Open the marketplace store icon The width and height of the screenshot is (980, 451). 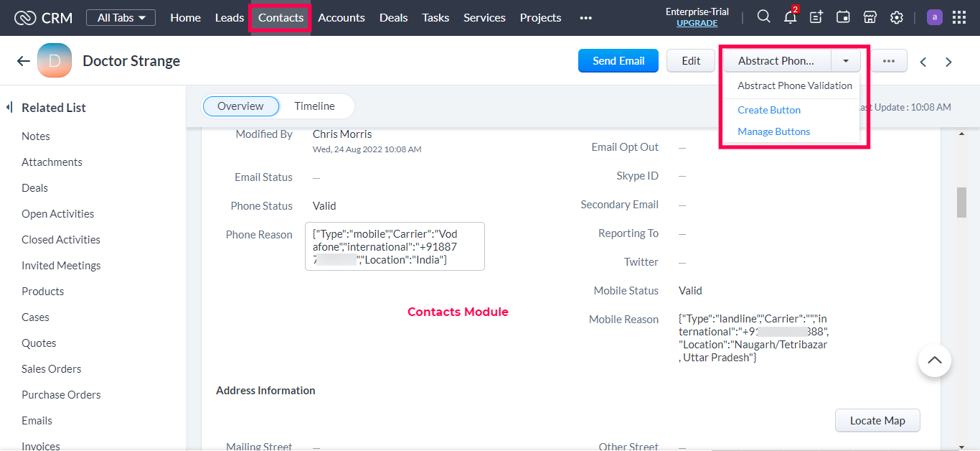click(870, 17)
